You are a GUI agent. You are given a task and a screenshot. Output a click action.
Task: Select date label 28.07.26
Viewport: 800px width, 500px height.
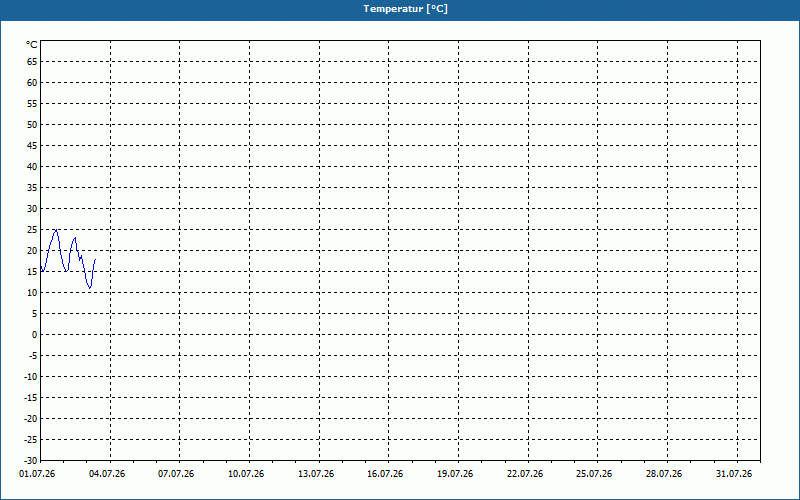tap(664, 474)
